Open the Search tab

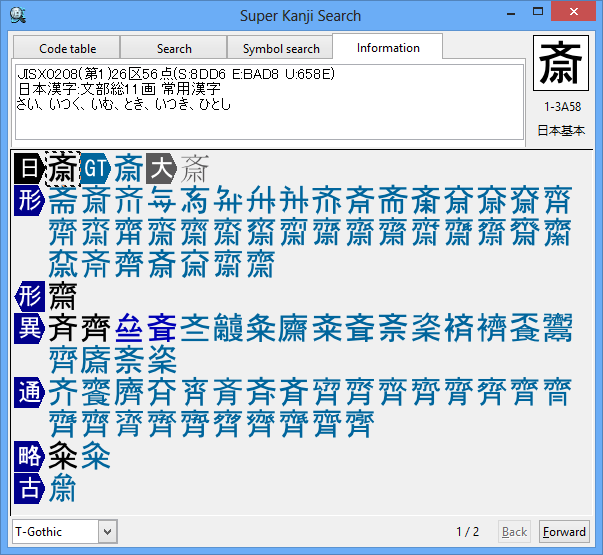coord(174,48)
